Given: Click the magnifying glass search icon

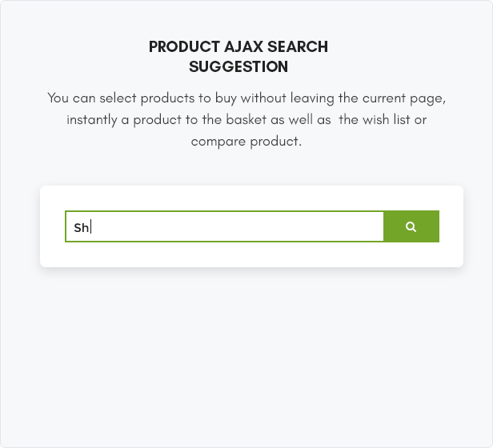Looking at the screenshot, I should click(x=411, y=226).
